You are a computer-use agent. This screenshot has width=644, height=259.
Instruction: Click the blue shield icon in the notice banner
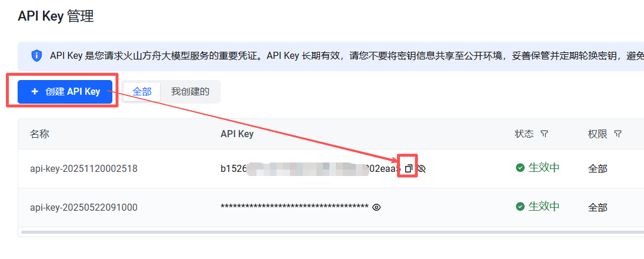[37, 55]
